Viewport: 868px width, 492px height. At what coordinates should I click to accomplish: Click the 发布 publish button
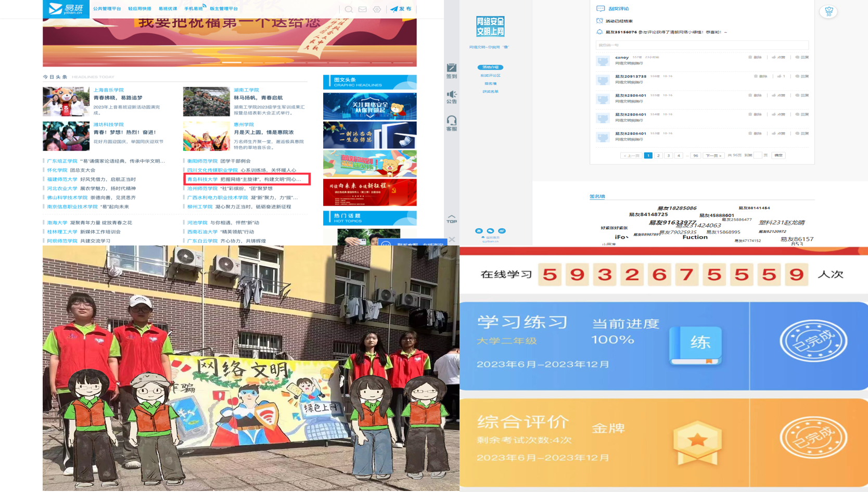pyautogui.click(x=401, y=9)
